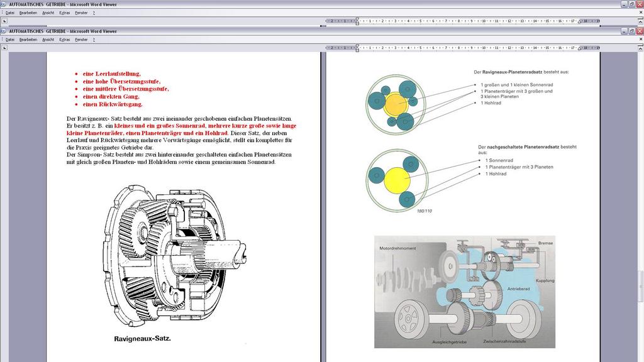Click the 'Ausgleichgetriebe' label in the illustration
The image size is (644, 362).
tap(449, 342)
